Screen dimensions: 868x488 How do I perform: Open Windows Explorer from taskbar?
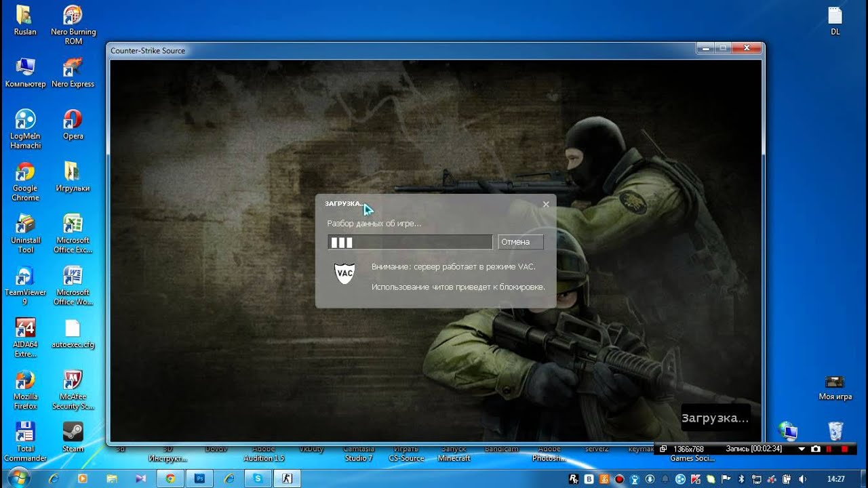tap(112, 479)
